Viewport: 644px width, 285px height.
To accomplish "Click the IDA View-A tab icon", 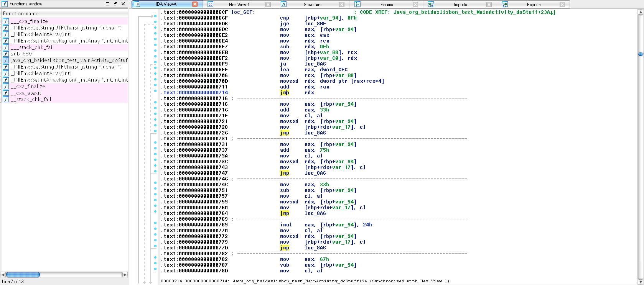I will pyautogui.click(x=137, y=4).
